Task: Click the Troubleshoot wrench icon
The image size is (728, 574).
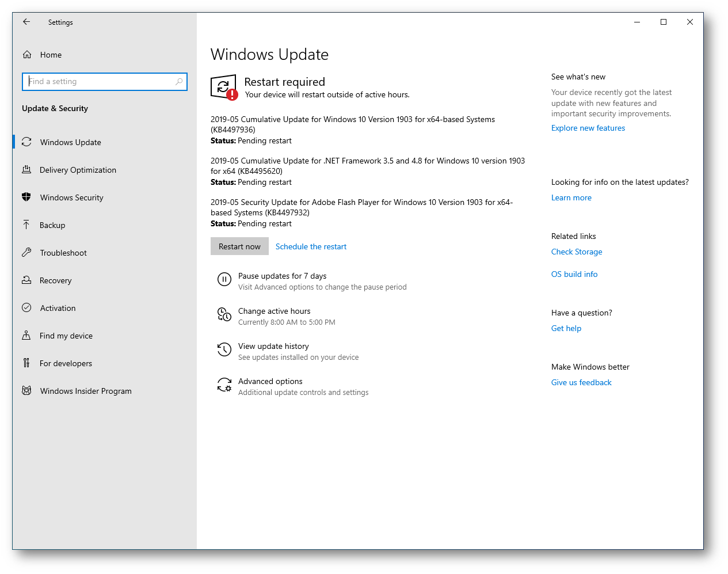Action: pos(26,252)
